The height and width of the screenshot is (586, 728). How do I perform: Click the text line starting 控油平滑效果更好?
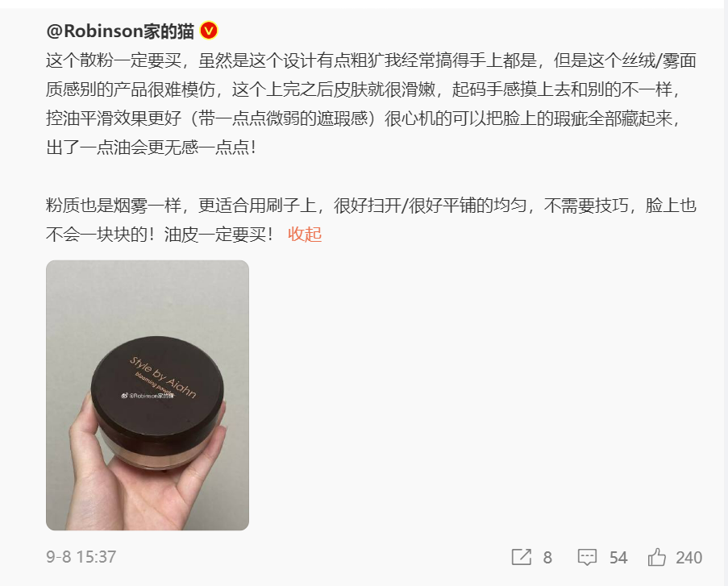pos(364,118)
